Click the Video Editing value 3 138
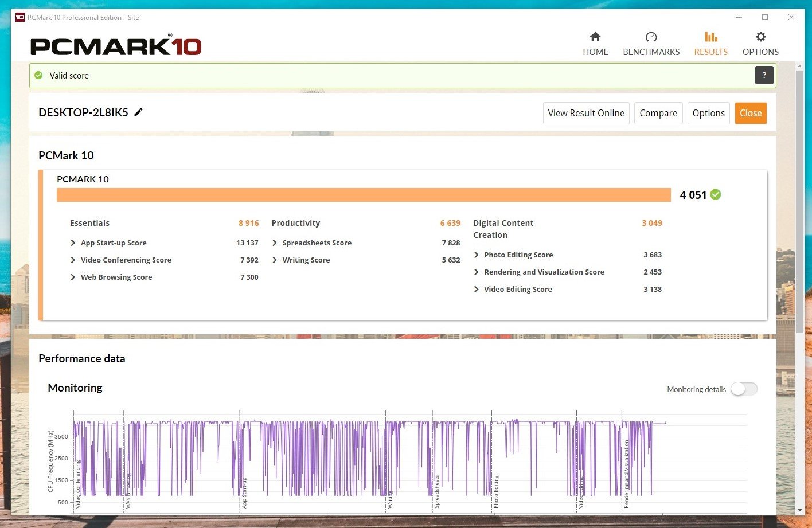 [653, 290]
